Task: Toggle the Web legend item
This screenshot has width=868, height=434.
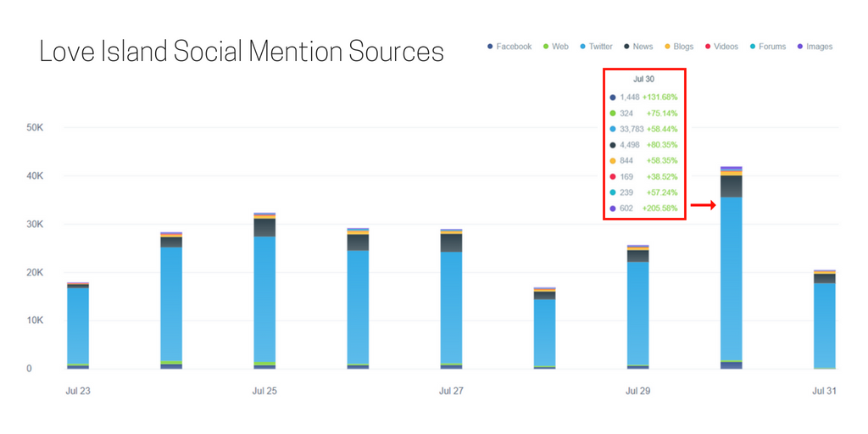Action: pyautogui.click(x=556, y=47)
